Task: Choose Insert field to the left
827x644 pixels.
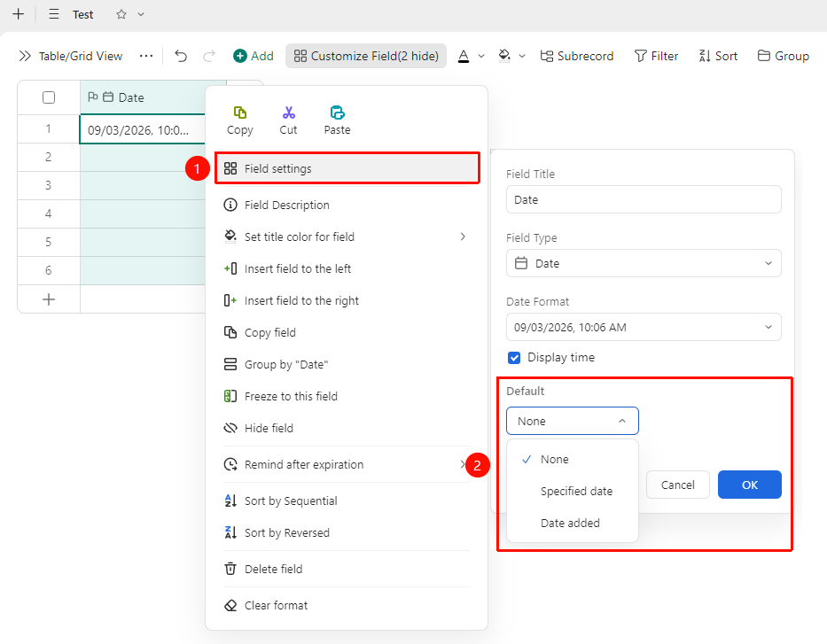Action: click(x=347, y=268)
